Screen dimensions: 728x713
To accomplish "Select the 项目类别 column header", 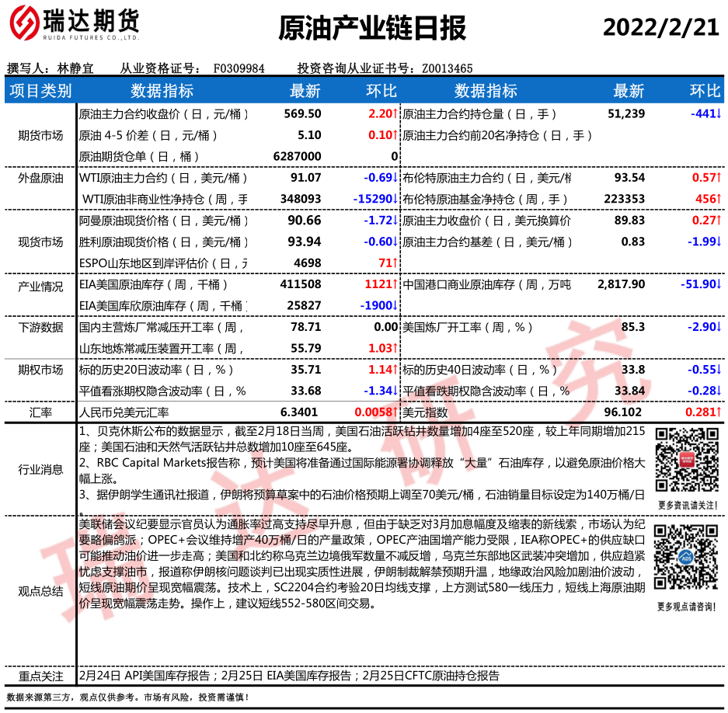I will pos(40,91).
